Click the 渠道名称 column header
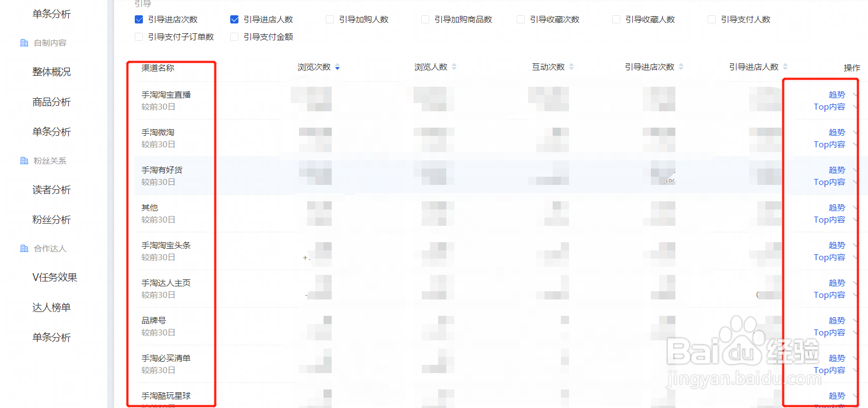This screenshot has width=868, height=408. 158,68
